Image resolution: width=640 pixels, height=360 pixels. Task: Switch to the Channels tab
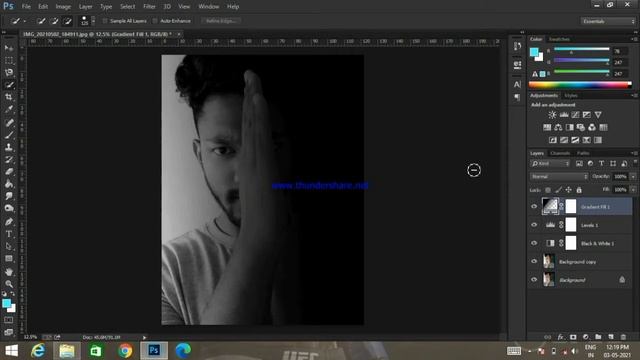[x=560, y=153]
